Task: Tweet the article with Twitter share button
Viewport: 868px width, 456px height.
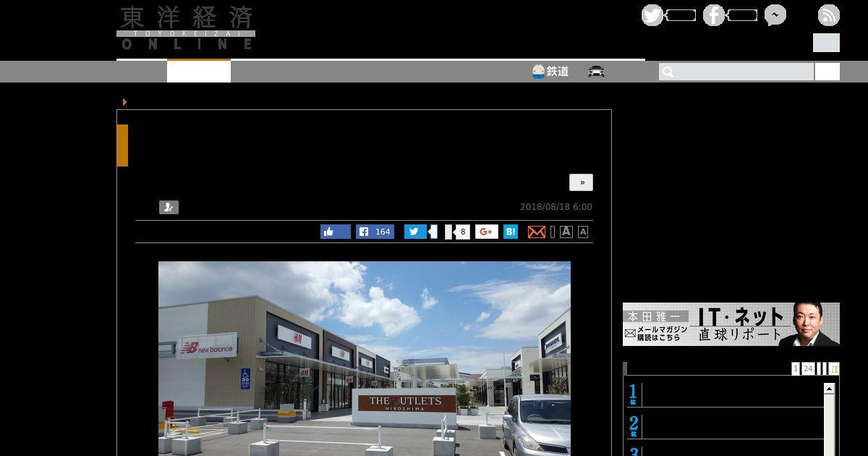Action: pos(415,232)
